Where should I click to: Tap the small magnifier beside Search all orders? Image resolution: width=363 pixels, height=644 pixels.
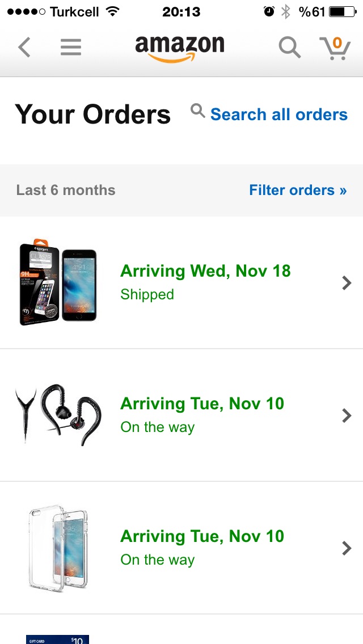tap(198, 111)
